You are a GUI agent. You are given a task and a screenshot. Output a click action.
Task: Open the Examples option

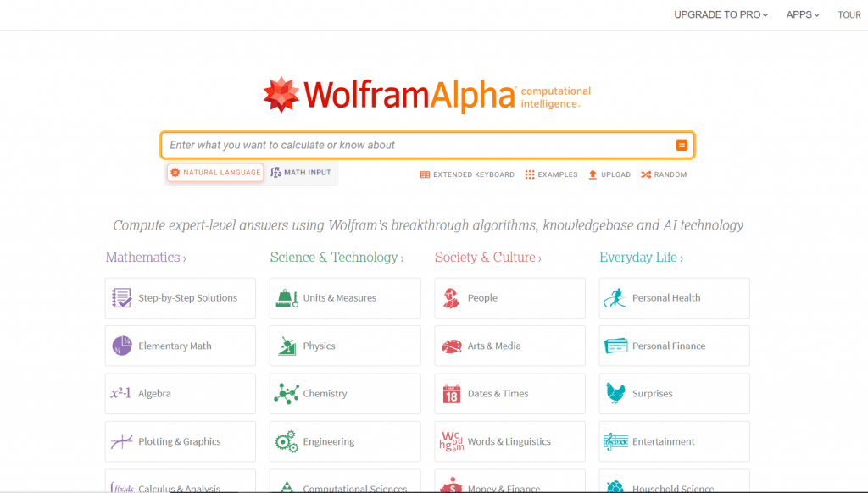coord(551,174)
